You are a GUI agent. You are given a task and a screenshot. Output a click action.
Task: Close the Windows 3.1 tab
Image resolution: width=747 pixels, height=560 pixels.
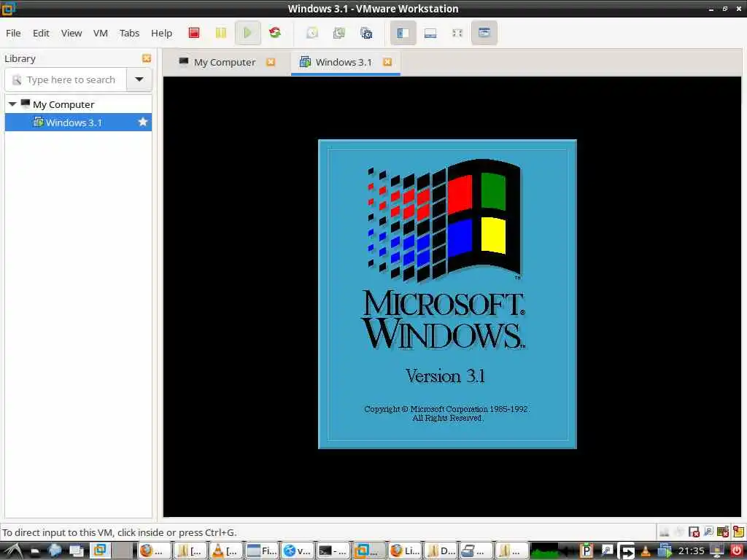pyautogui.click(x=387, y=62)
